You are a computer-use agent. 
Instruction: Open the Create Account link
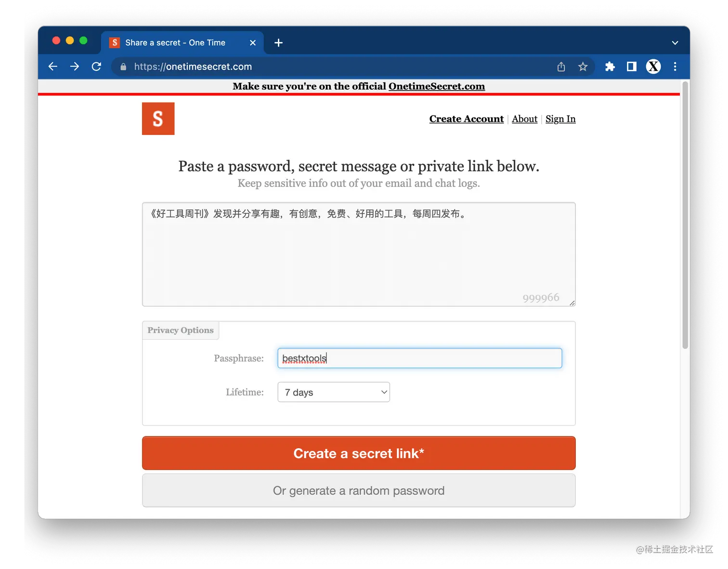pyautogui.click(x=466, y=119)
